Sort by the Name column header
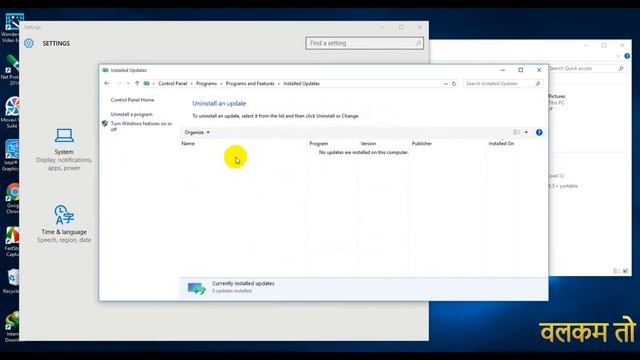 (188, 144)
